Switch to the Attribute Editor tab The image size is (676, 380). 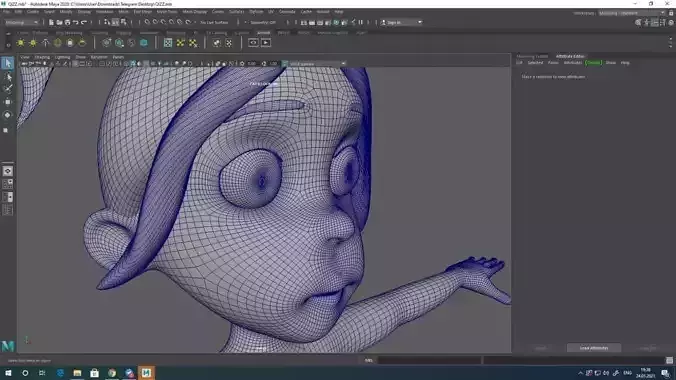[x=570, y=56]
